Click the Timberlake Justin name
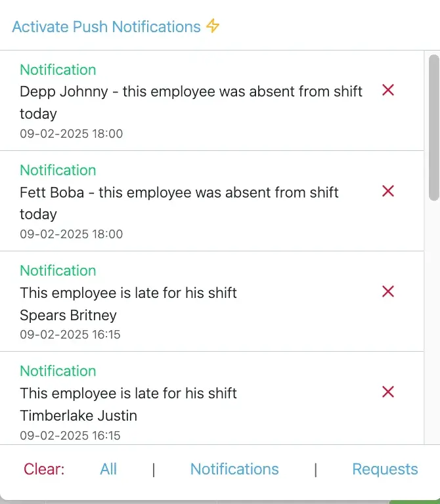 78,415
